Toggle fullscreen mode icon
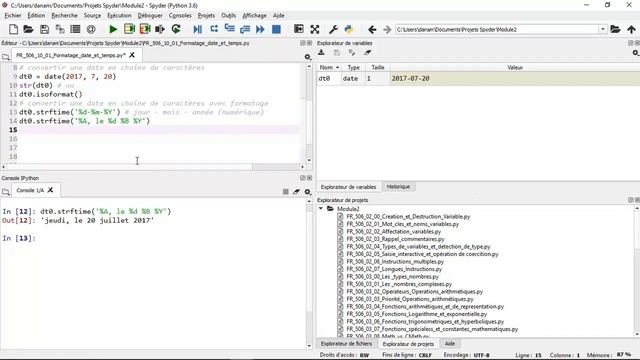 click(315, 29)
